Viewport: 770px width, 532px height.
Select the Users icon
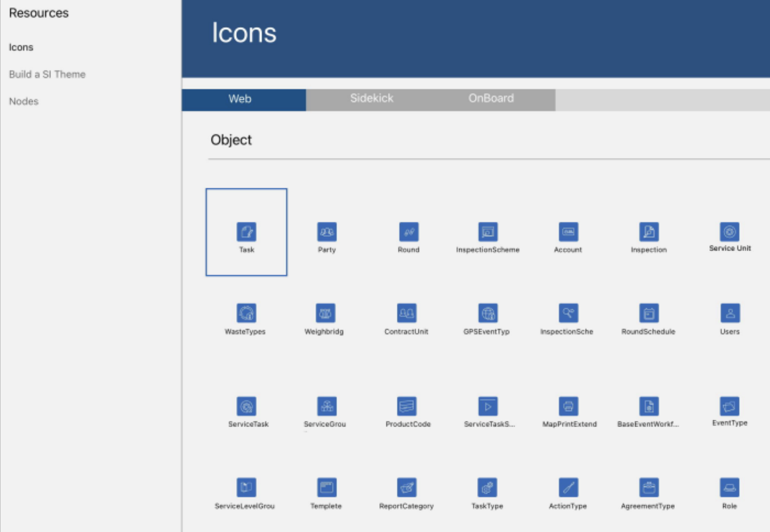(729, 314)
